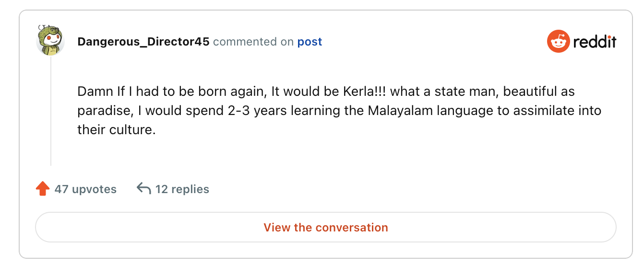Open the "12 replies" label
644x276 pixels.
182,189
